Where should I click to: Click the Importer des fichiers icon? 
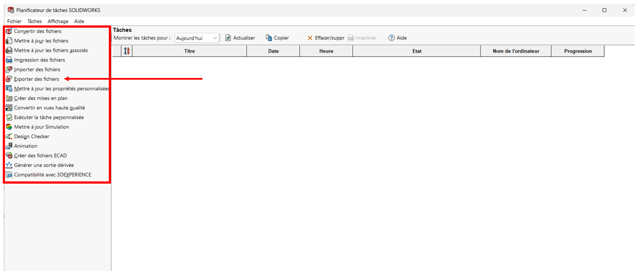pyautogui.click(x=9, y=70)
